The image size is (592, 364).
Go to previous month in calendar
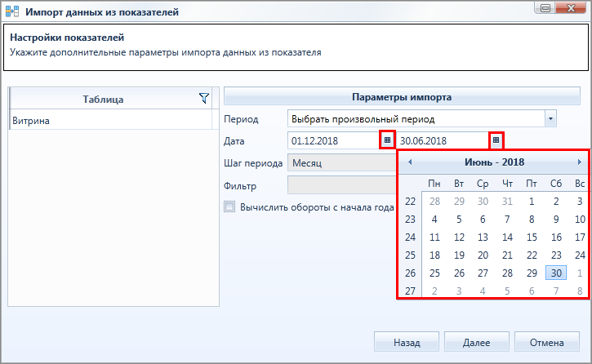coord(410,162)
